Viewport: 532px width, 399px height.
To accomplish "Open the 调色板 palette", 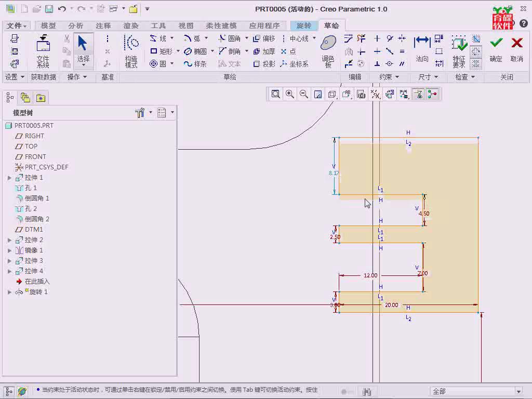I will coord(328,51).
